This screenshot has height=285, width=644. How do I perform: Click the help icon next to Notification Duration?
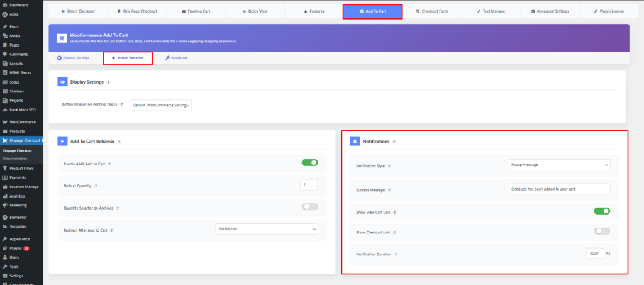tap(397, 254)
